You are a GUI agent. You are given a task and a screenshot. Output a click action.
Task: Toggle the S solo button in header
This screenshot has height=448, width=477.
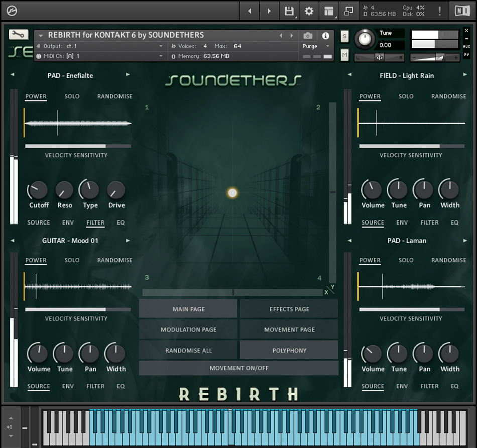coord(344,36)
